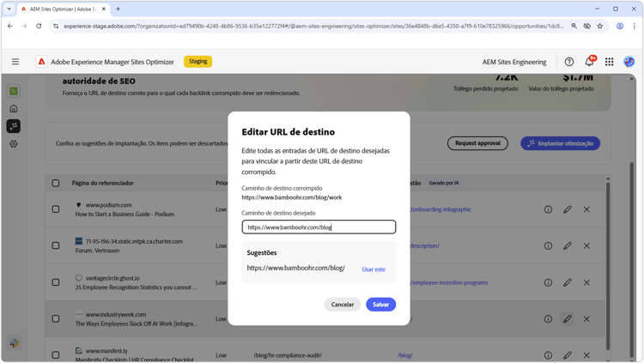Open a new browser tab
This screenshot has width=644, height=363.
[x=118, y=9]
